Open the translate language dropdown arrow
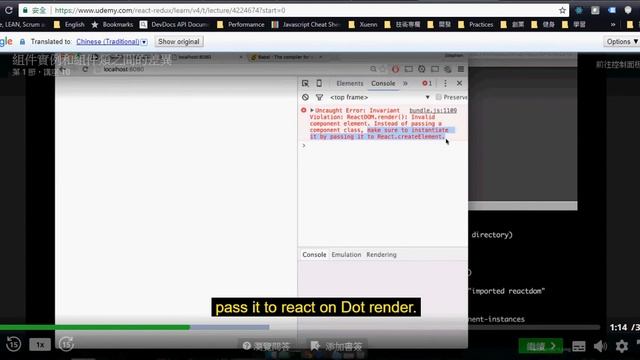The width and height of the screenshot is (640, 360). (144, 42)
